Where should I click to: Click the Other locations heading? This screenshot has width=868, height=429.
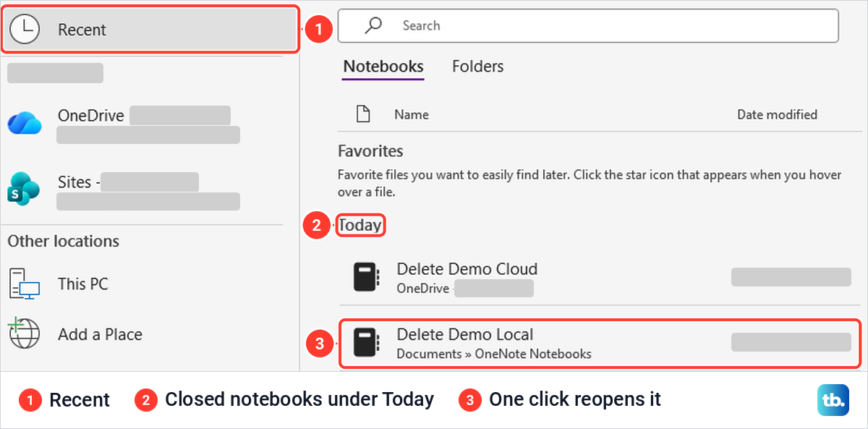(64, 241)
